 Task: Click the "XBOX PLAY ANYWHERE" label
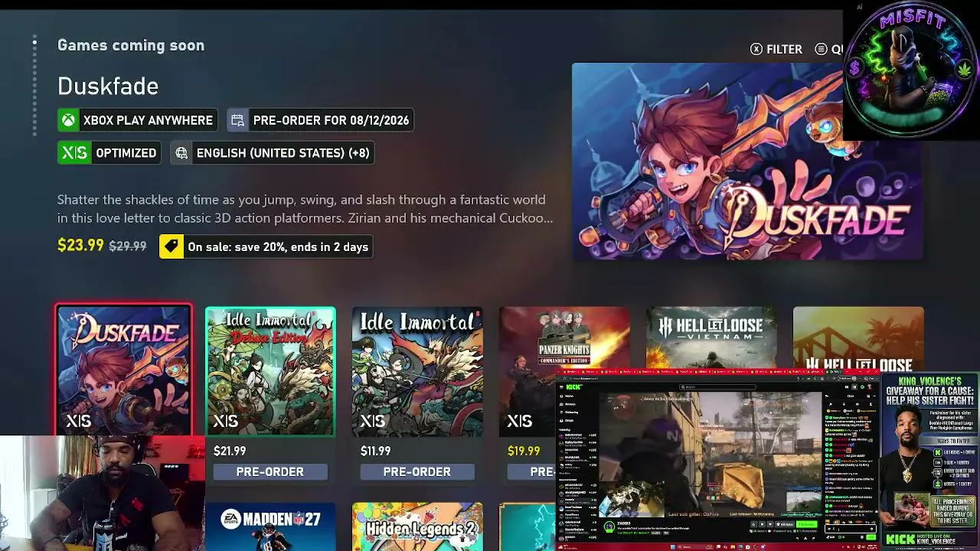pos(148,120)
